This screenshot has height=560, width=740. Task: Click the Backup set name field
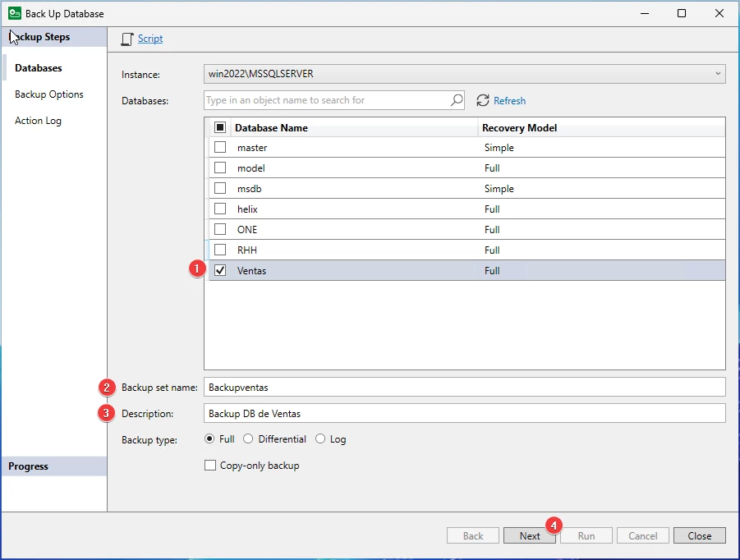464,388
